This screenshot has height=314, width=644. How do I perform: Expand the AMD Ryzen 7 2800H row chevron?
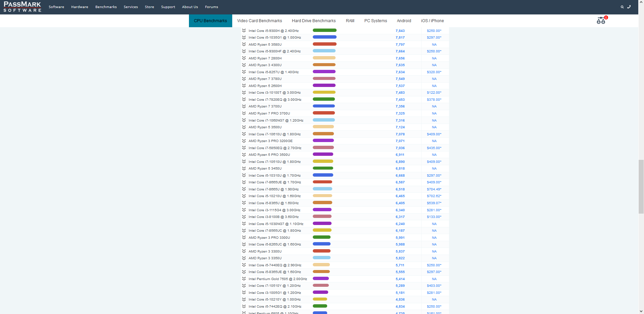(244, 58)
